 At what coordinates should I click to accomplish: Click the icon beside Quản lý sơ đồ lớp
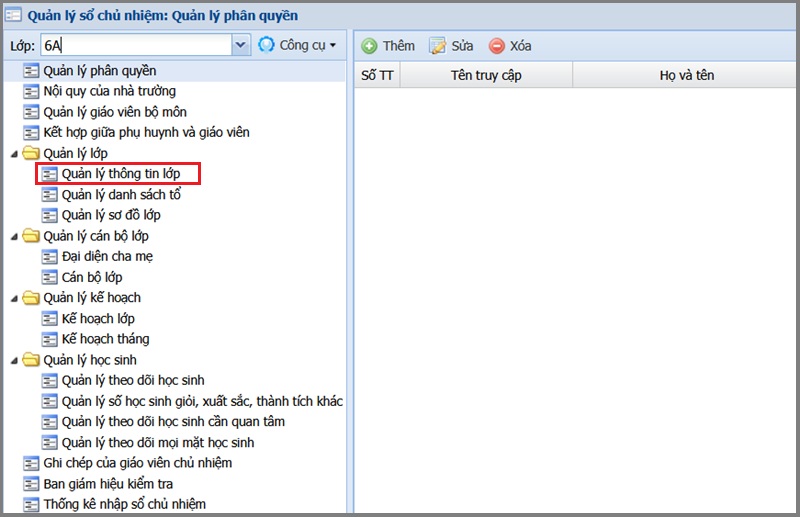point(49,215)
